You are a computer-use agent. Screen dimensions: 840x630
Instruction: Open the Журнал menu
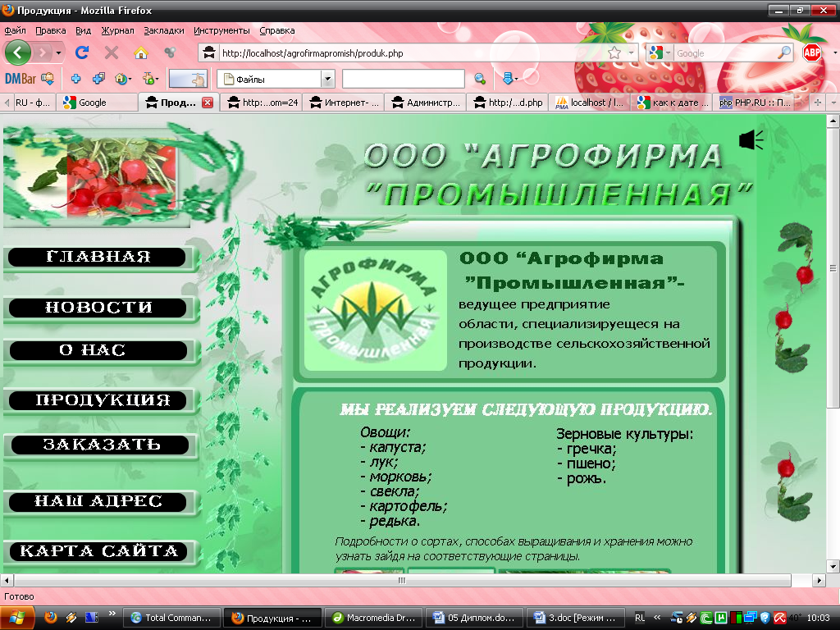[117, 30]
